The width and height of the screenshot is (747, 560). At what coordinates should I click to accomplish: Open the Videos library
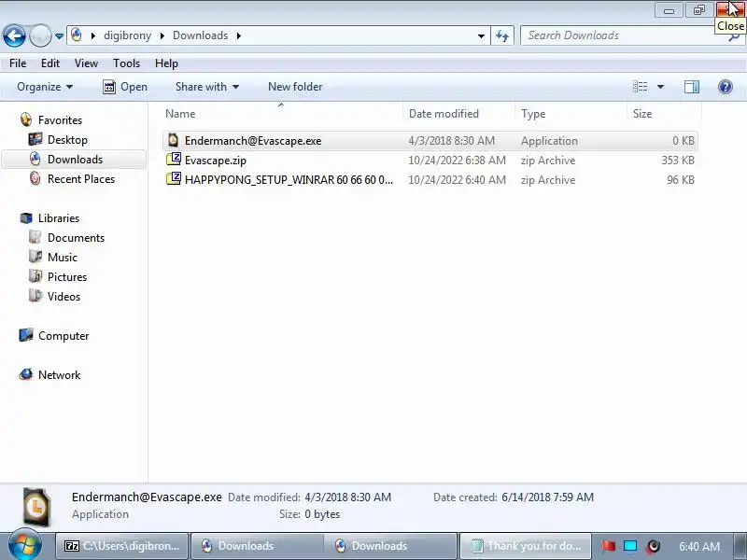click(63, 296)
